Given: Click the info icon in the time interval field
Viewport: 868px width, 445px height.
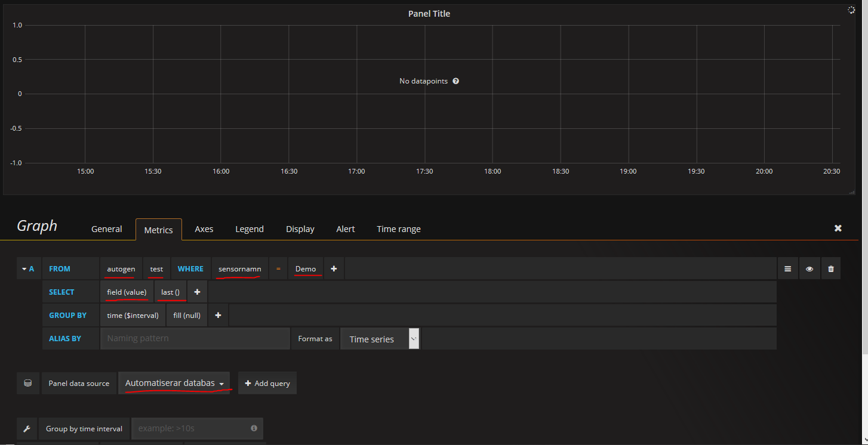Looking at the screenshot, I should (254, 428).
